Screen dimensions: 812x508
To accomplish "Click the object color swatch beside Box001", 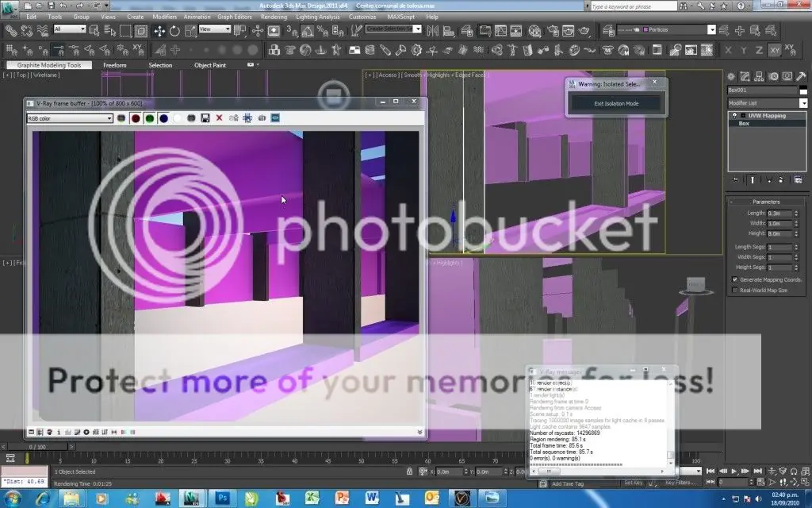I will coord(803,90).
